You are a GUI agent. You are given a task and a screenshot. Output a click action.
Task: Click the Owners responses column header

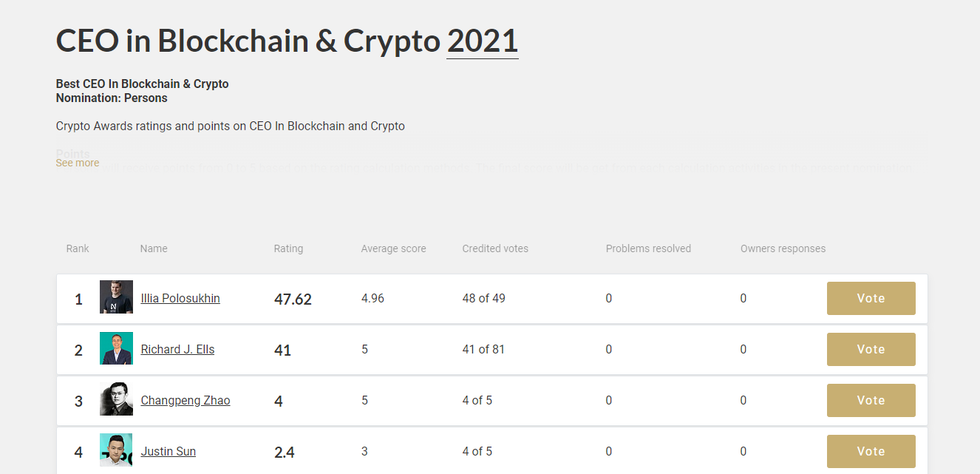pyautogui.click(x=783, y=248)
